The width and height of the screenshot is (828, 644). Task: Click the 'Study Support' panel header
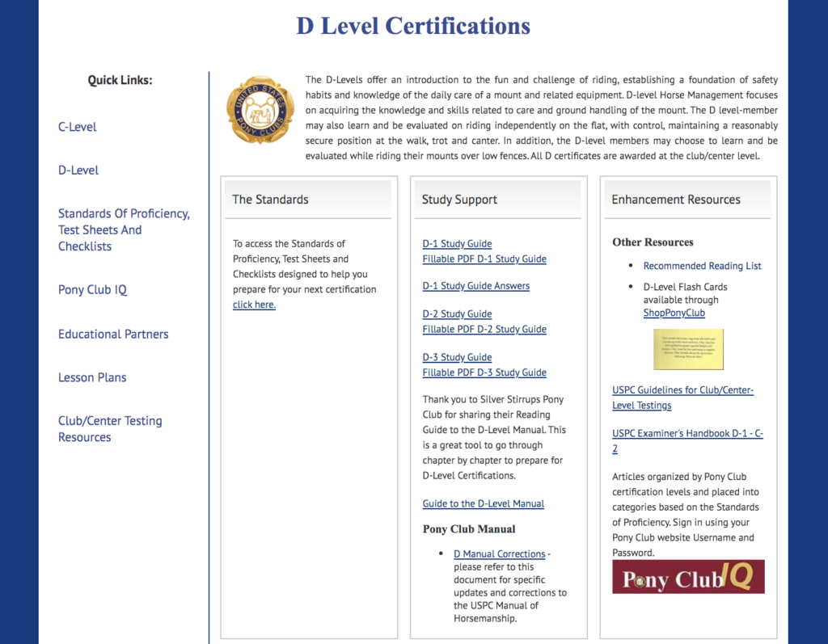pyautogui.click(x=497, y=200)
